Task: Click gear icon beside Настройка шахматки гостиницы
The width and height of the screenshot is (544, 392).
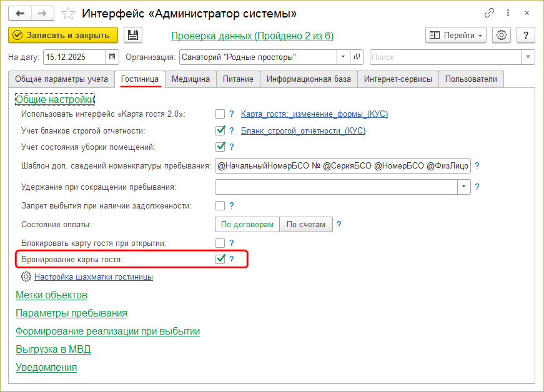Action: [26, 277]
